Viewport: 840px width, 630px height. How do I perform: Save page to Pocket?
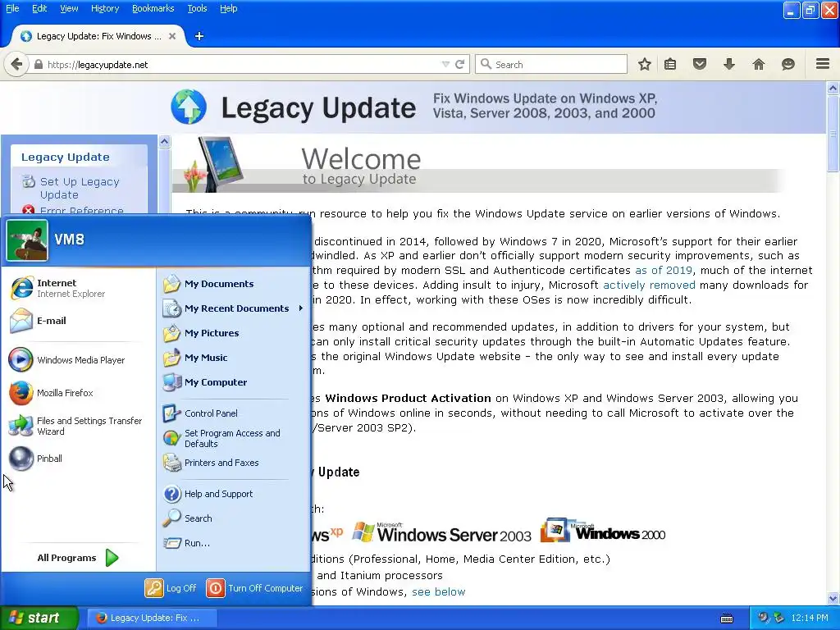700,65
